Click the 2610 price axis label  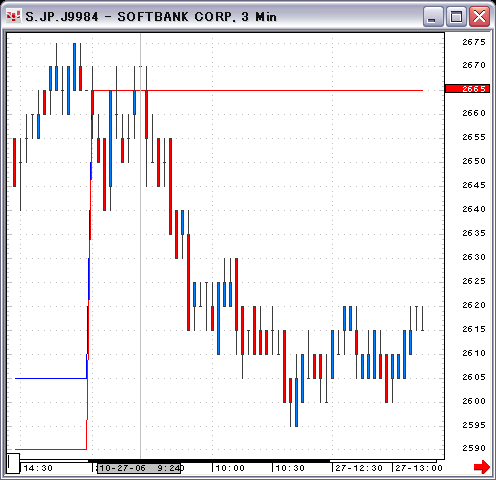474,353
